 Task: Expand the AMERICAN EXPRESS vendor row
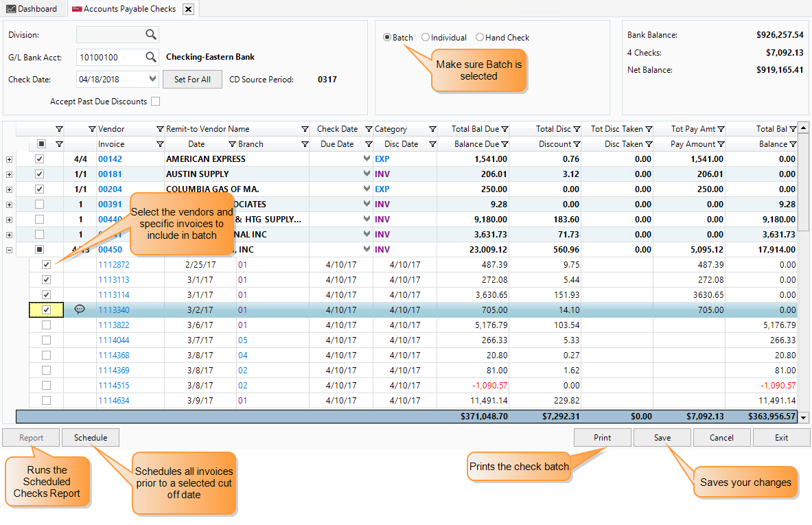tap(9, 159)
